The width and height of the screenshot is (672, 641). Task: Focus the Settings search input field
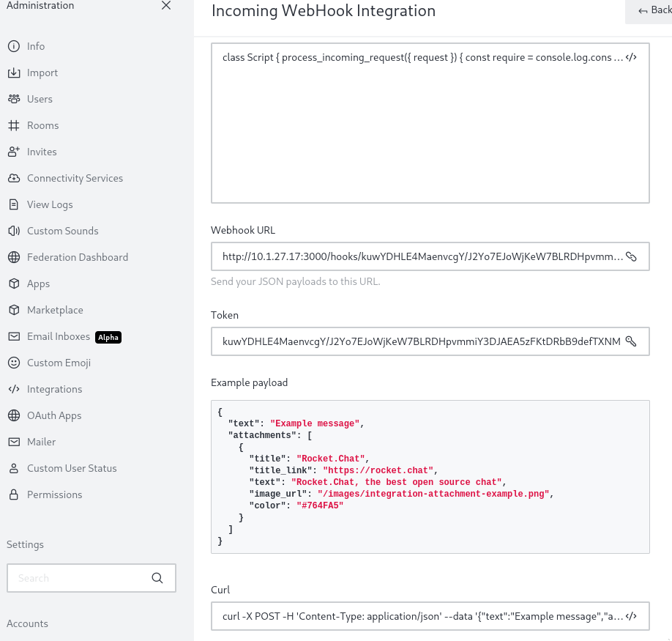92,578
